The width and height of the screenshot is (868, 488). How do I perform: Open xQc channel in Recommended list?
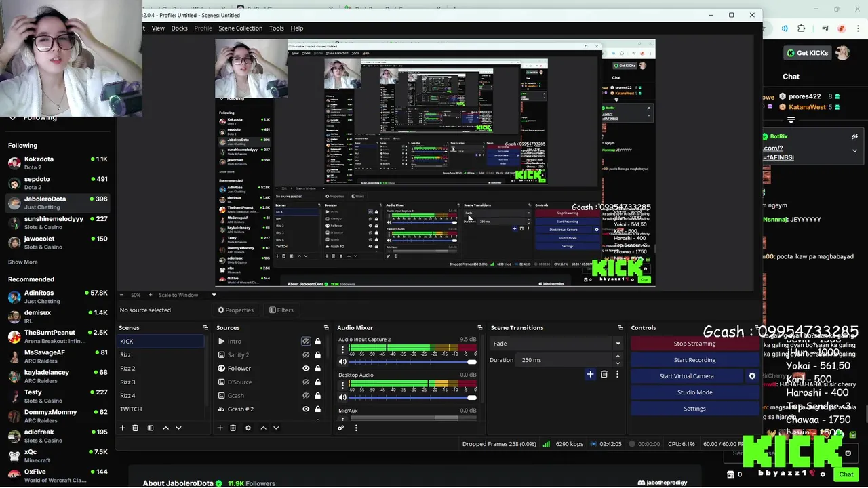[58, 455]
